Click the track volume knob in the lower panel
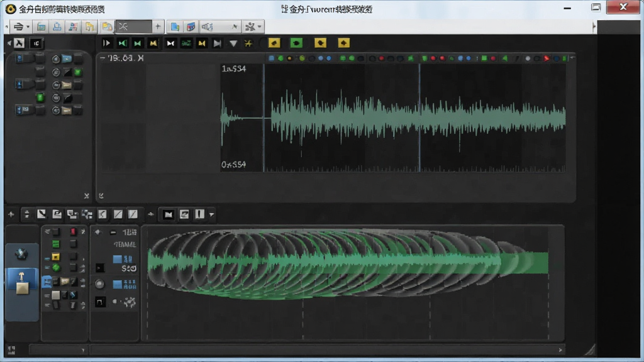Viewport: 644px width, 362px height. pyautogui.click(x=100, y=283)
